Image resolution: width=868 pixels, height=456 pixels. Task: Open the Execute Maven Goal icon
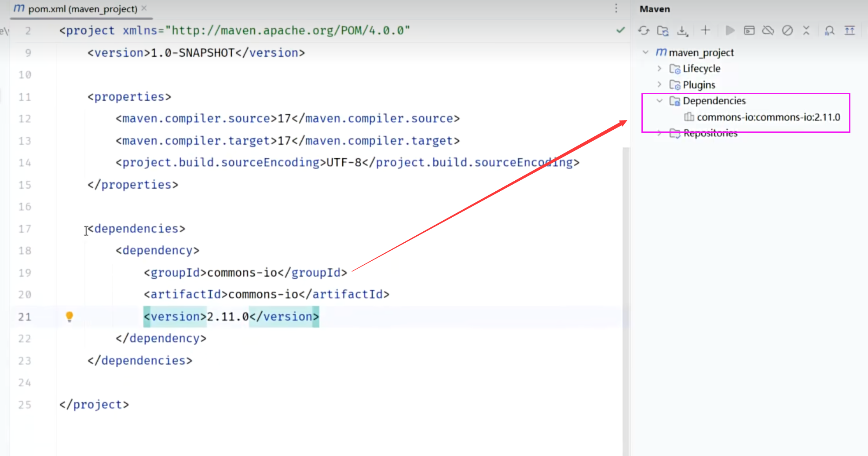749,30
